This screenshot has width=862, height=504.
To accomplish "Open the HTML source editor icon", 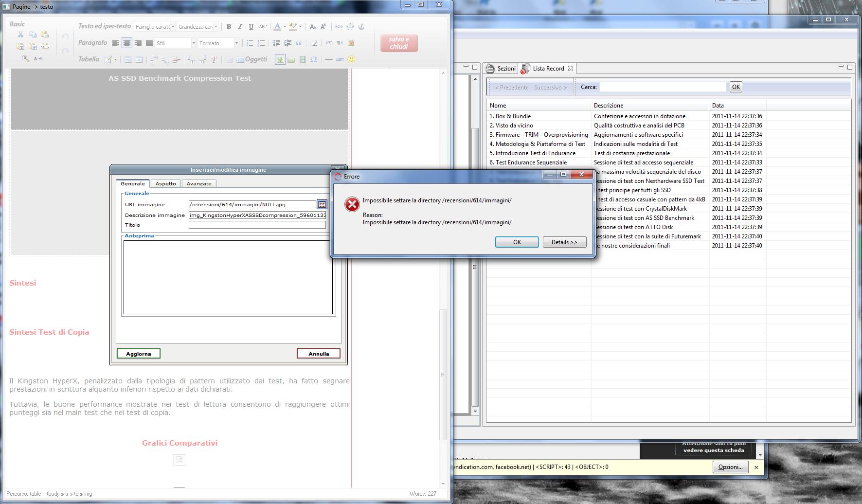I will click(x=45, y=46).
